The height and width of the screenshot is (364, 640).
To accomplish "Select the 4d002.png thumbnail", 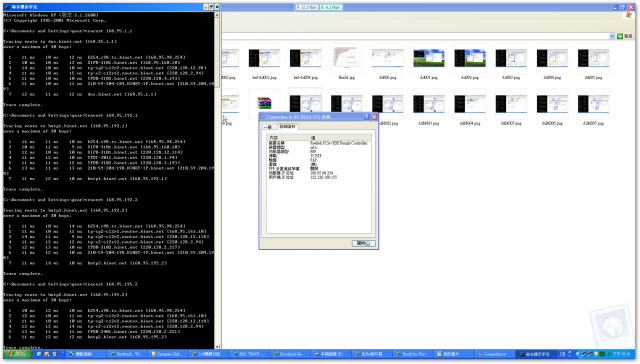I will pyautogui.click(x=470, y=58).
